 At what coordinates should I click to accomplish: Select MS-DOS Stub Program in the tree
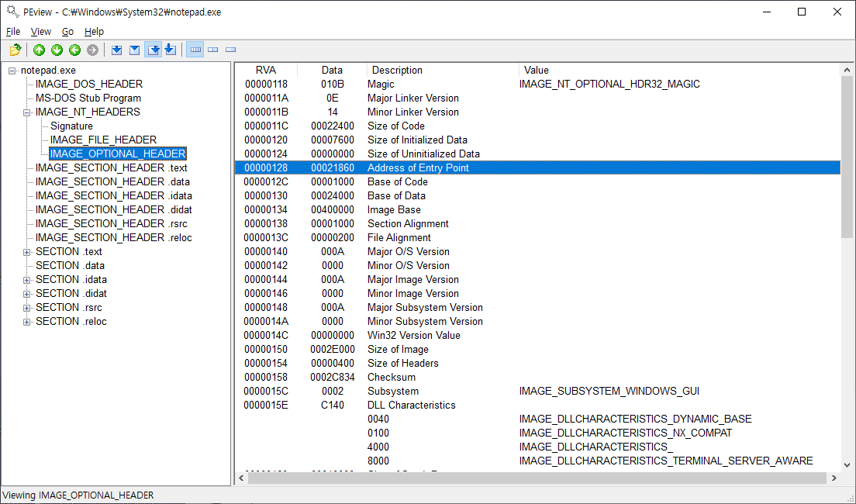click(88, 98)
